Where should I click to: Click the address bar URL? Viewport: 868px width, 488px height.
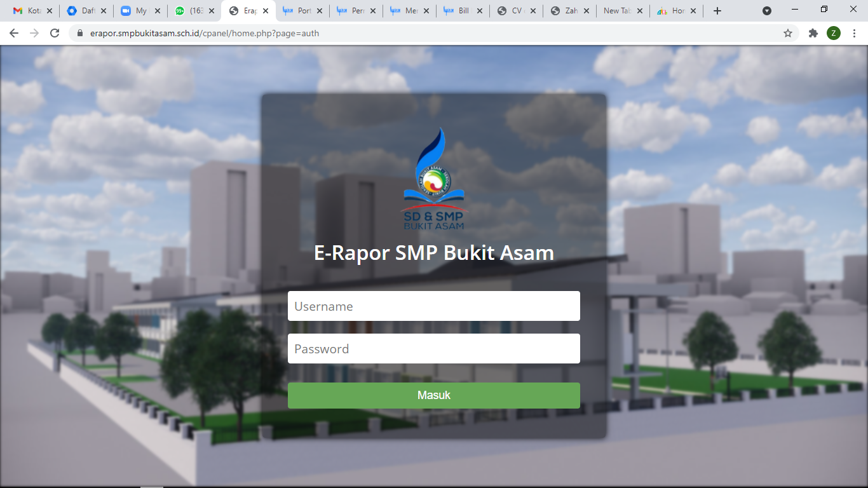coord(205,33)
